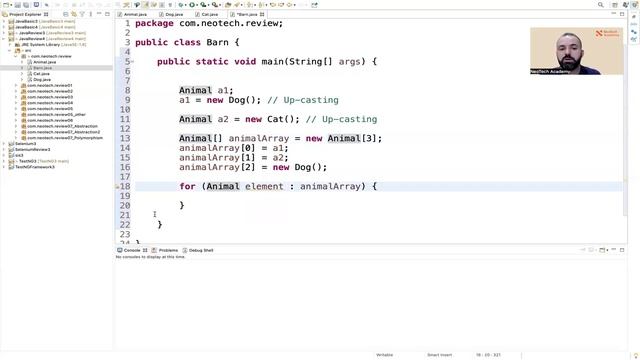This screenshot has height=360, width=640.
Task: Minimize the editor area
Action: pyautogui.click(x=613, y=14)
